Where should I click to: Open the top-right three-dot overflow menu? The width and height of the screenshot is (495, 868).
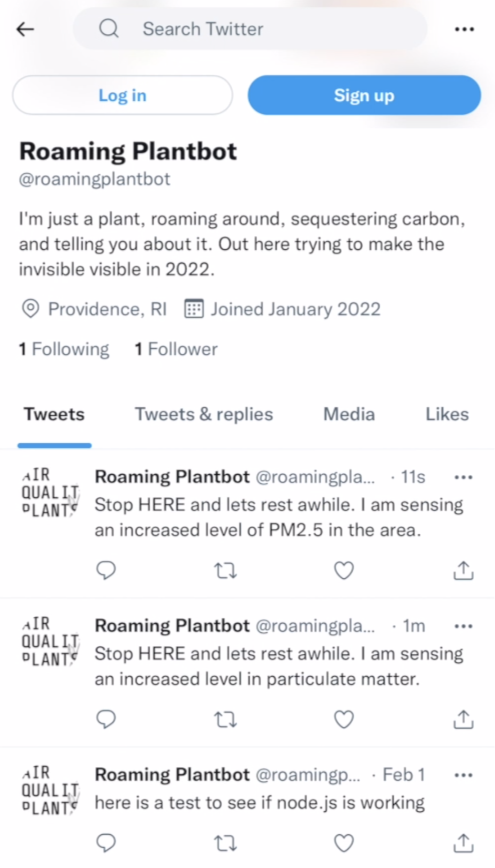tap(464, 29)
